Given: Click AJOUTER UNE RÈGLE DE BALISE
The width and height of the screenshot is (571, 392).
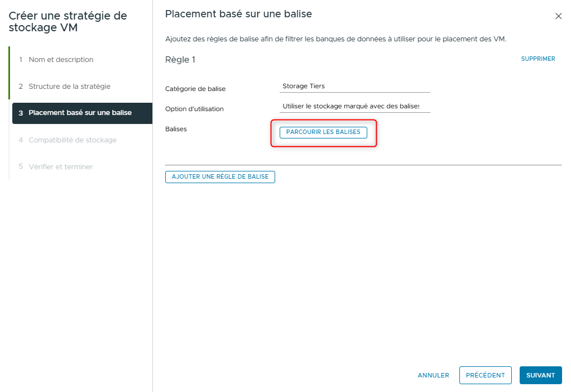Looking at the screenshot, I should pyautogui.click(x=220, y=176).
